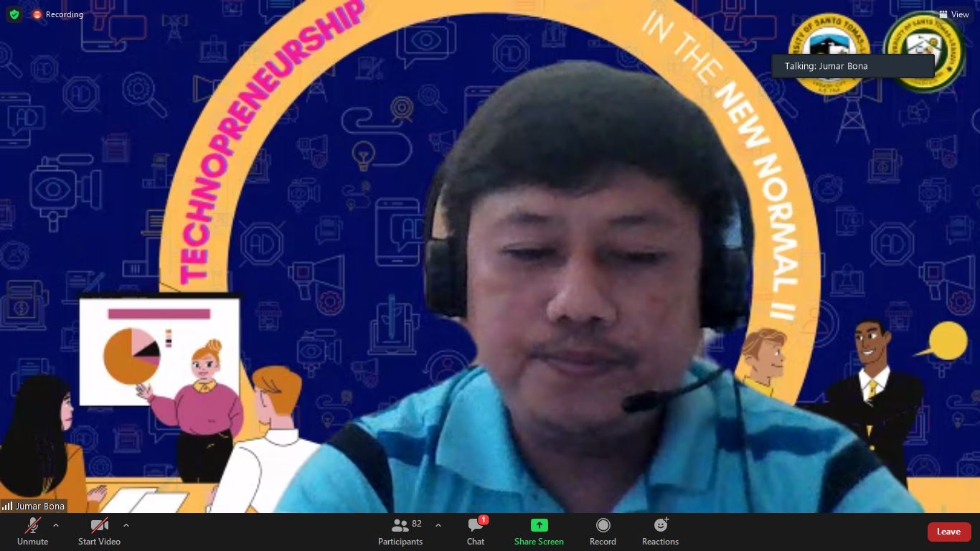The width and height of the screenshot is (980, 551).
Task: Click the signal strength bars icon
Action: 7,506
